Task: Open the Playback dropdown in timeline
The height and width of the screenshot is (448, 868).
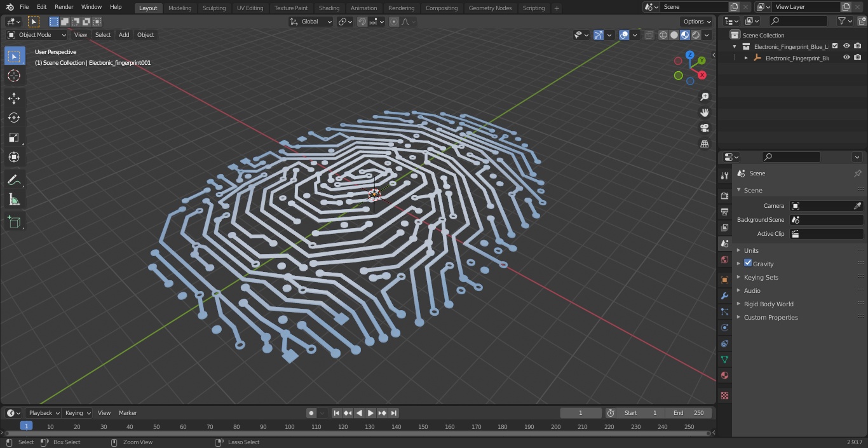Action: tap(44, 413)
